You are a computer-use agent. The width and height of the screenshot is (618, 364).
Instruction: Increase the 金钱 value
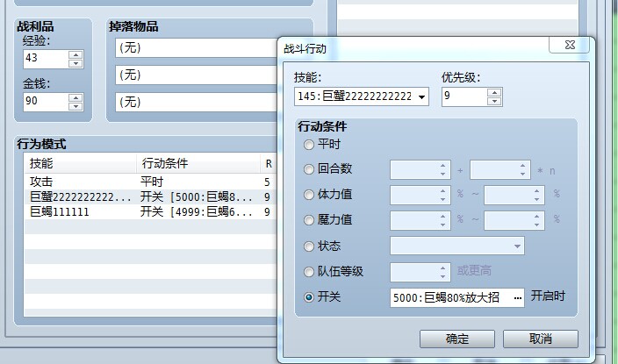pyautogui.click(x=75, y=97)
